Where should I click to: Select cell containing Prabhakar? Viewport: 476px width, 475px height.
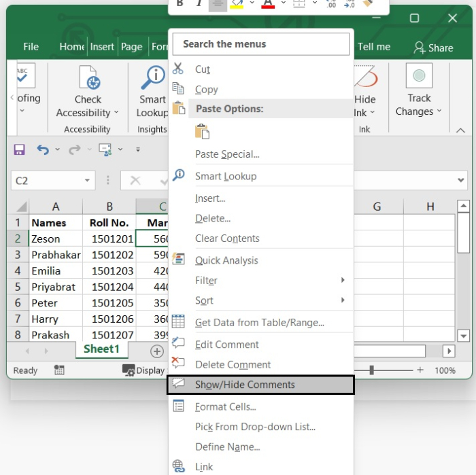[56, 255]
